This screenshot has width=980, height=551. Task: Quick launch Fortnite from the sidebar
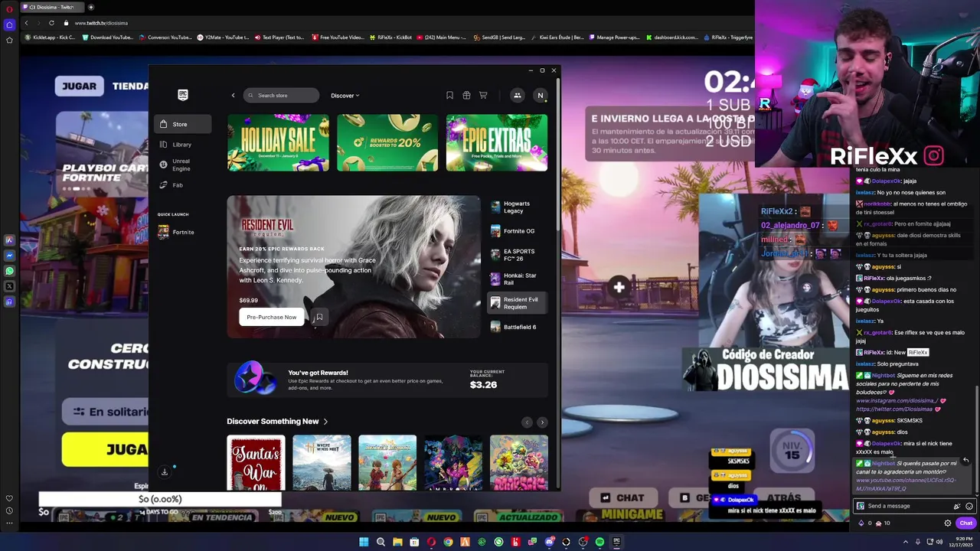182,232
